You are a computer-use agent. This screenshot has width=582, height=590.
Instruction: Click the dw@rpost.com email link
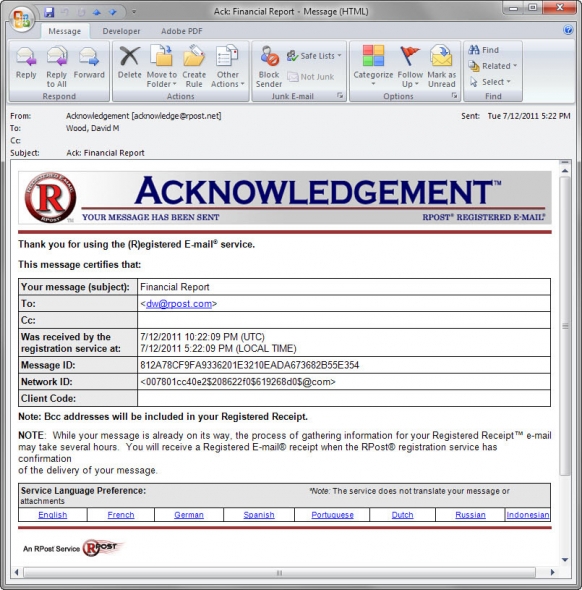click(179, 304)
